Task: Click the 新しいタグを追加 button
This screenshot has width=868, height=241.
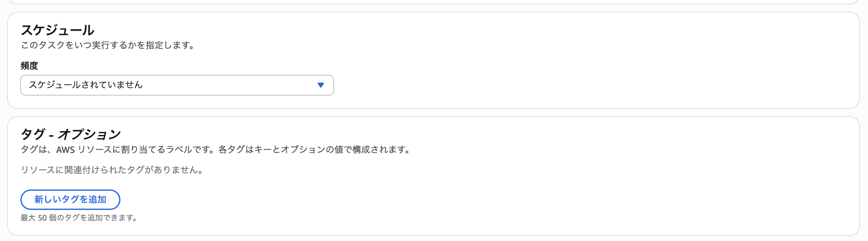Action: coord(70,199)
